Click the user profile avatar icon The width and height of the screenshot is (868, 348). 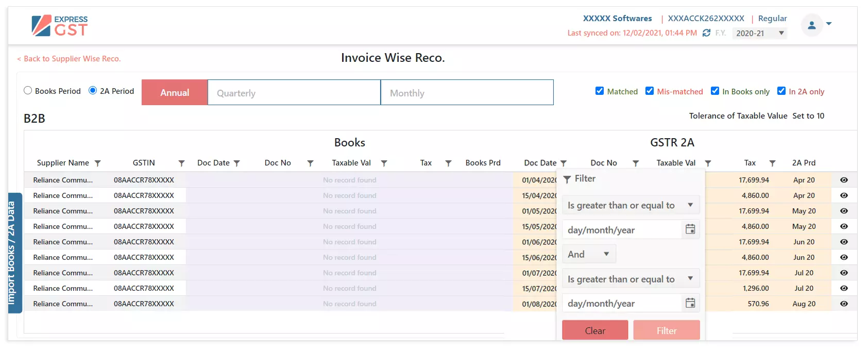pos(811,25)
